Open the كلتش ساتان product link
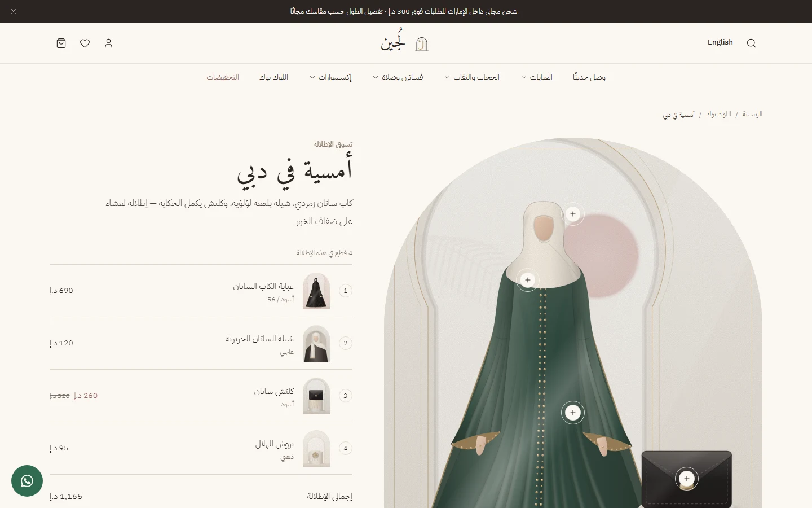Screen dimensions: 812x508 [x=274, y=391]
